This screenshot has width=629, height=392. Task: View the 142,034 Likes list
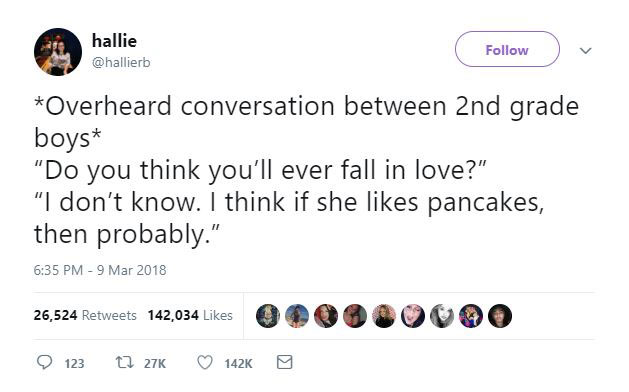[x=190, y=315]
